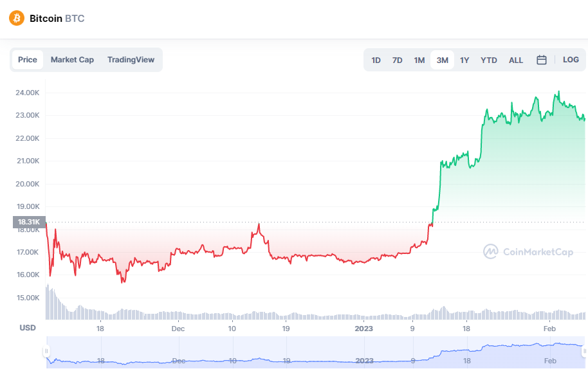Click the 18.31K price marker label
The image size is (588, 371).
click(x=29, y=222)
